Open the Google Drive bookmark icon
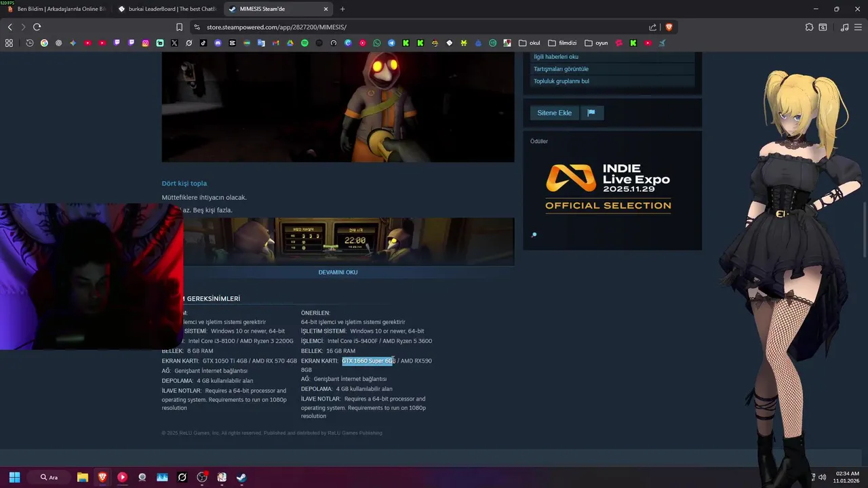The image size is (868, 488). coord(290,43)
